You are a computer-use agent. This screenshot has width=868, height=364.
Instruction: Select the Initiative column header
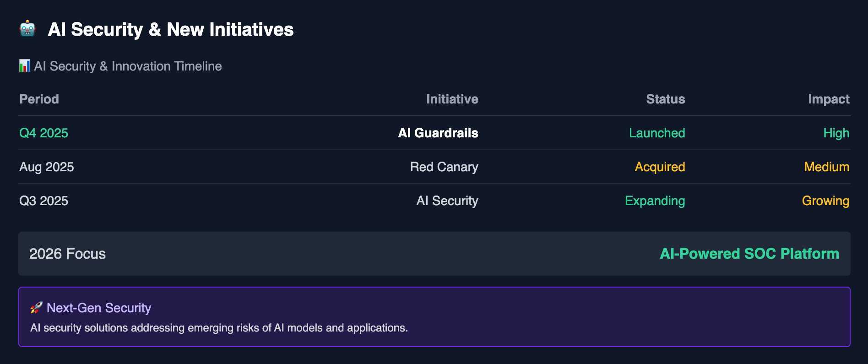click(452, 99)
